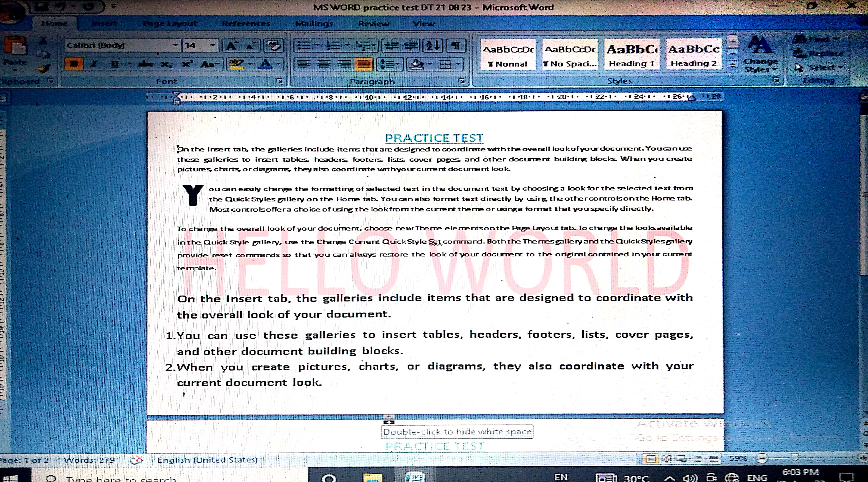Open the References ribbon tab
Screen dimensions: 868x482
[246, 24]
